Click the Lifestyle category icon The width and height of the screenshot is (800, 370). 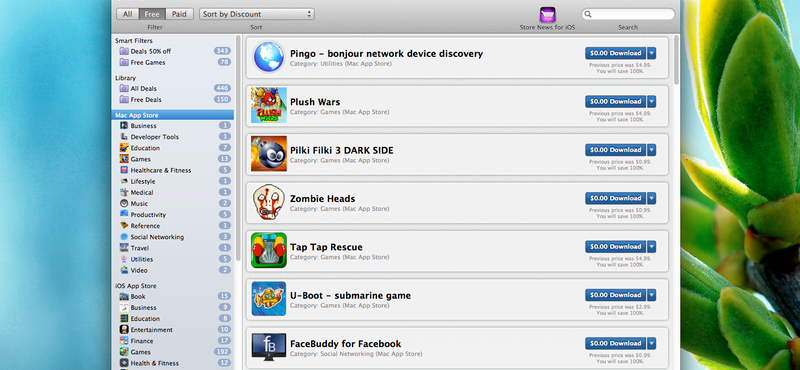point(124,181)
